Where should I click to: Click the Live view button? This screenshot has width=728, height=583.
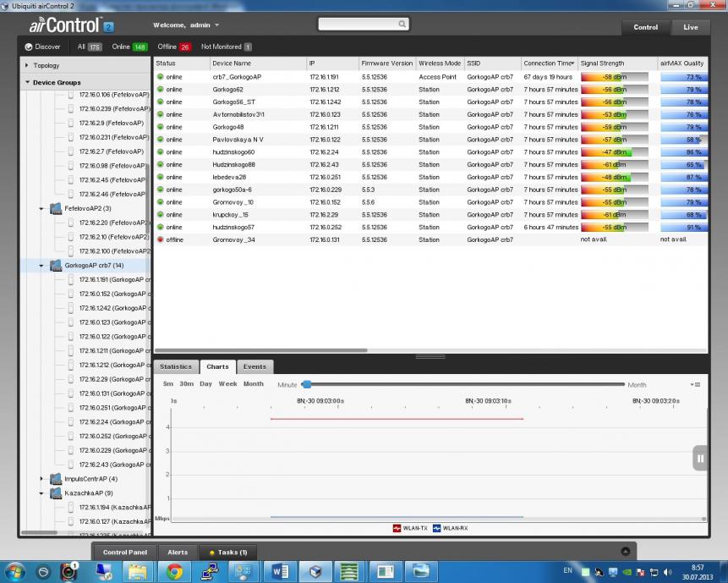coord(690,27)
